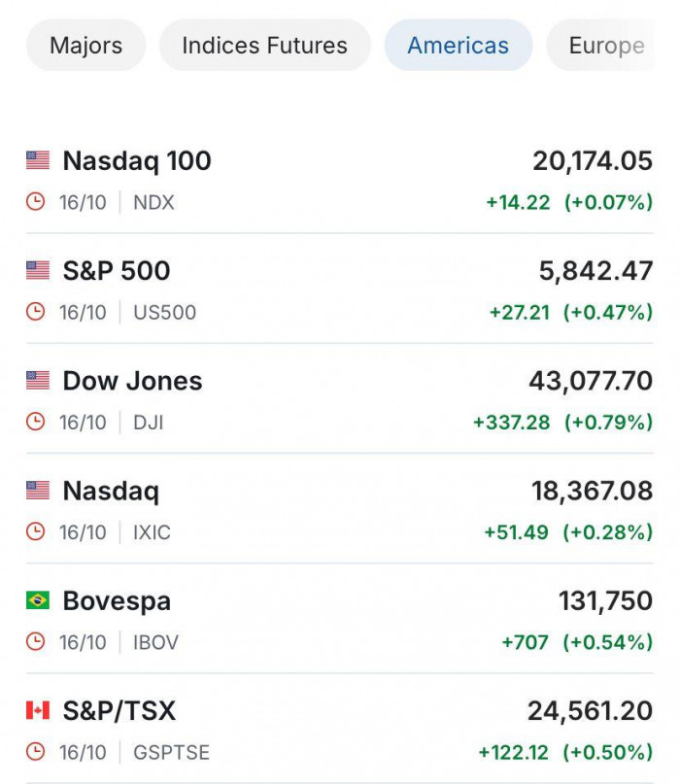Click the clock icon under S&P 500
Viewport: 680px width, 784px height.
click(36, 312)
